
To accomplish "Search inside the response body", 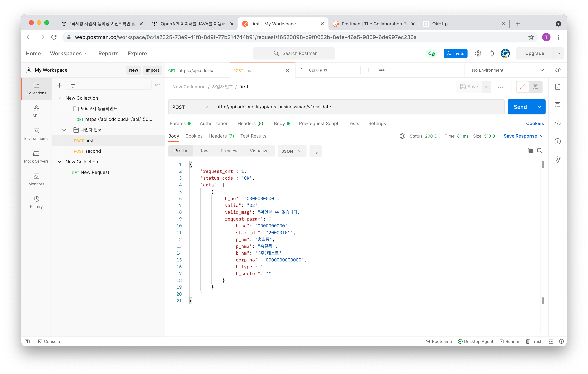I will tap(539, 150).
